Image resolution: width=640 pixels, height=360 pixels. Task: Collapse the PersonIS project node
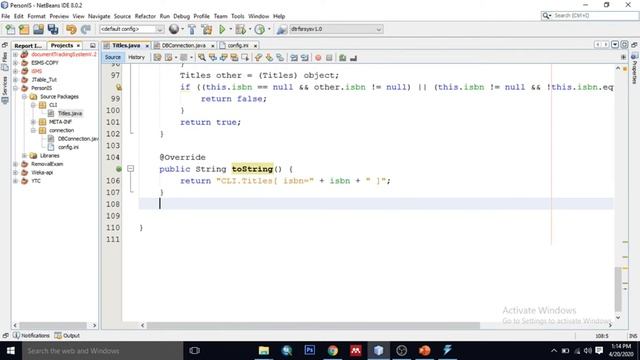(16, 88)
